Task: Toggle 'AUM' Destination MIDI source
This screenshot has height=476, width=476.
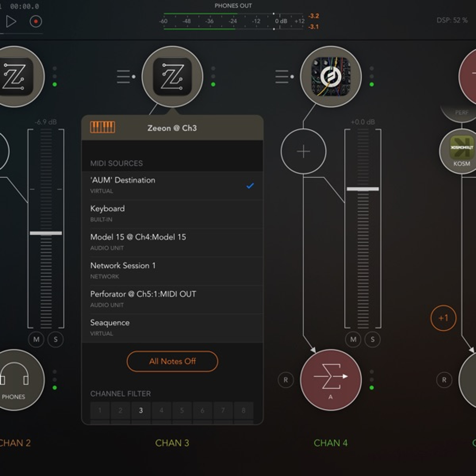Action: pyautogui.click(x=172, y=185)
